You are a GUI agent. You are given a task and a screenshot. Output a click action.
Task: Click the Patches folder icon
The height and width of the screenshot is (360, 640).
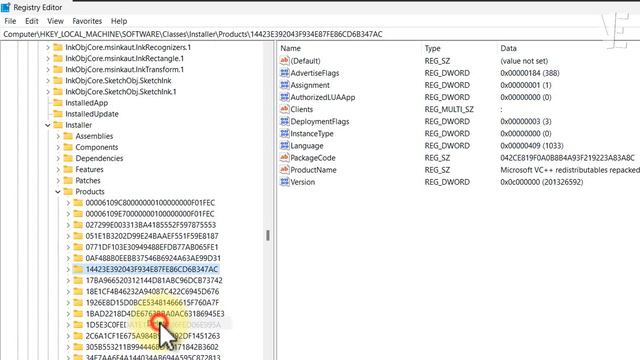click(68, 180)
